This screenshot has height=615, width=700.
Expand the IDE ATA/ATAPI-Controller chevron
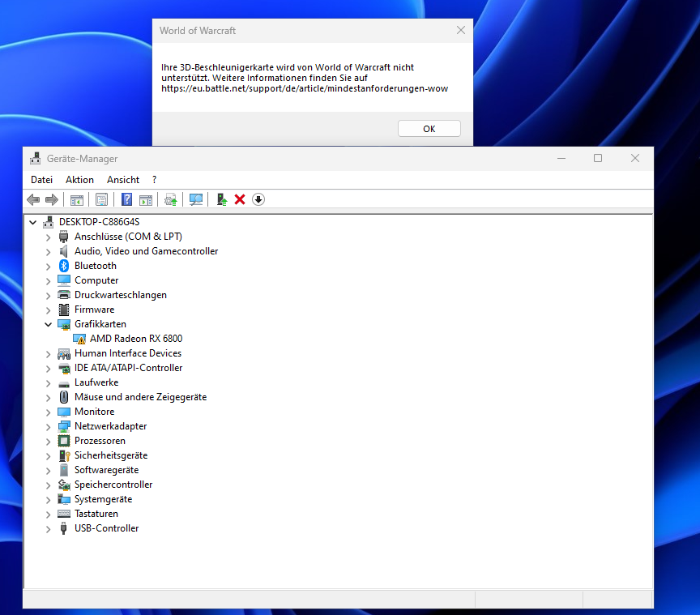tap(49, 369)
